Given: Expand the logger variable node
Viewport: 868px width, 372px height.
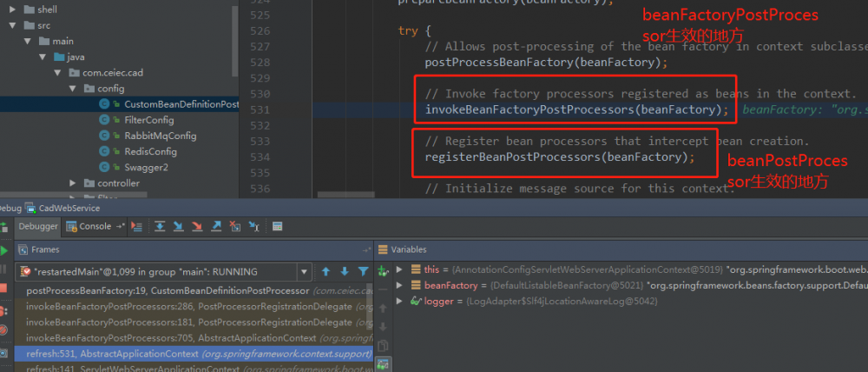Looking at the screenshot, I should [399, 301].
